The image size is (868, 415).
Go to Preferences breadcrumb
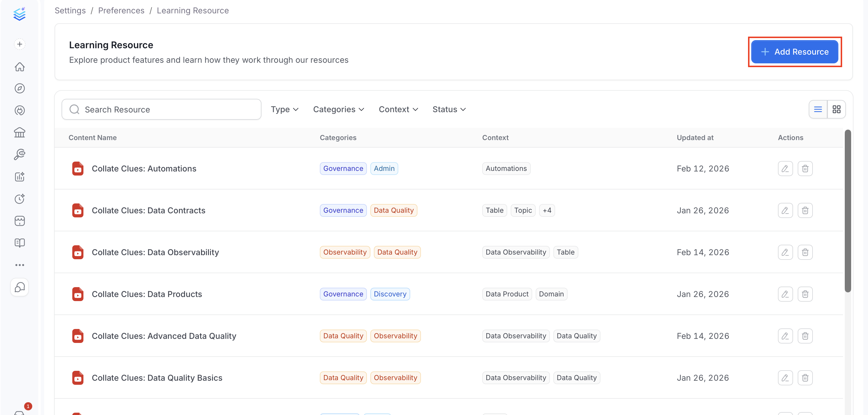point(121,10)
